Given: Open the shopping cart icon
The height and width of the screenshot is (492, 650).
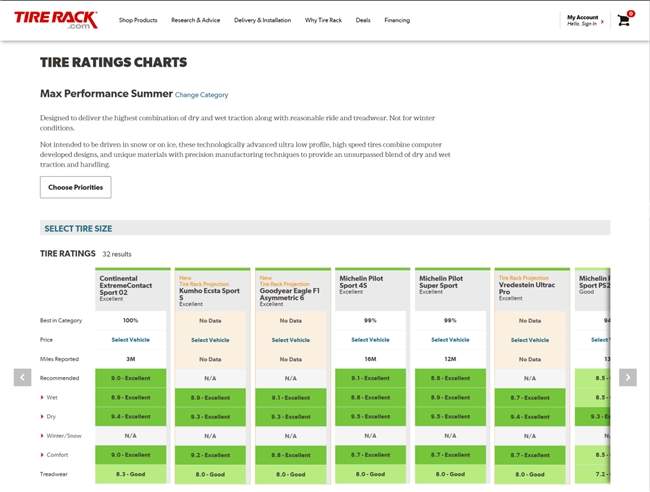Looking at the screenshot, I should pyautogui.click(x=623, y=20).
